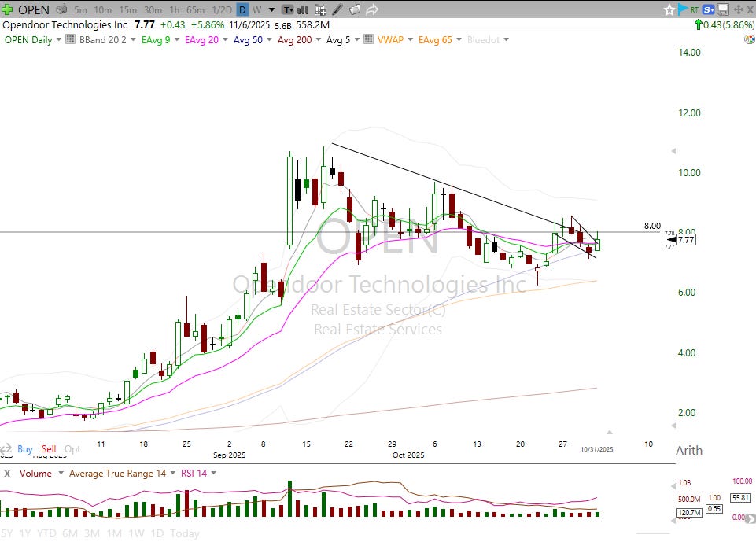Jump to Today range
Screen dimensions: 756x542
(x=185, y=533)
